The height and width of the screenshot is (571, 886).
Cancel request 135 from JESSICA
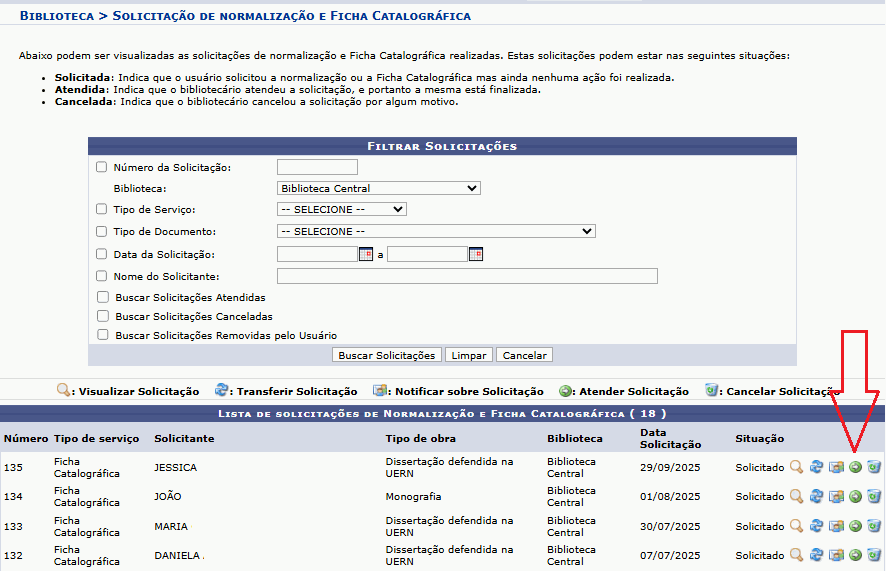874,467
